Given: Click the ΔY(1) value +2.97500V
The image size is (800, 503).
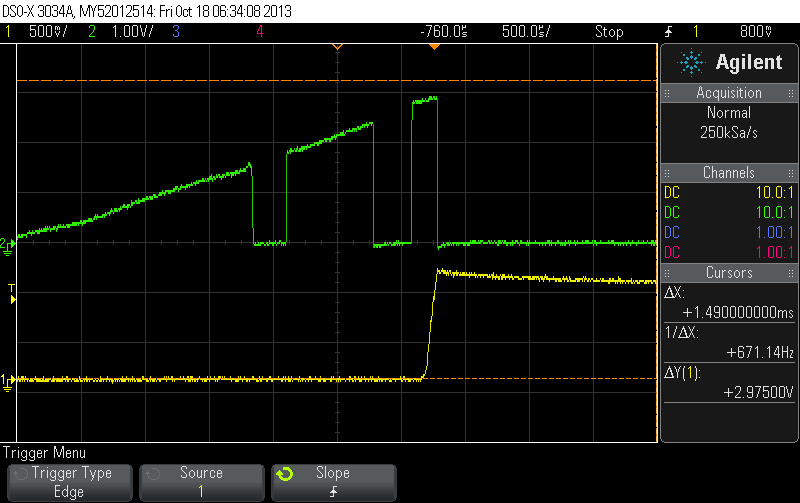Looking at the screenshot, I should point(759,392).
